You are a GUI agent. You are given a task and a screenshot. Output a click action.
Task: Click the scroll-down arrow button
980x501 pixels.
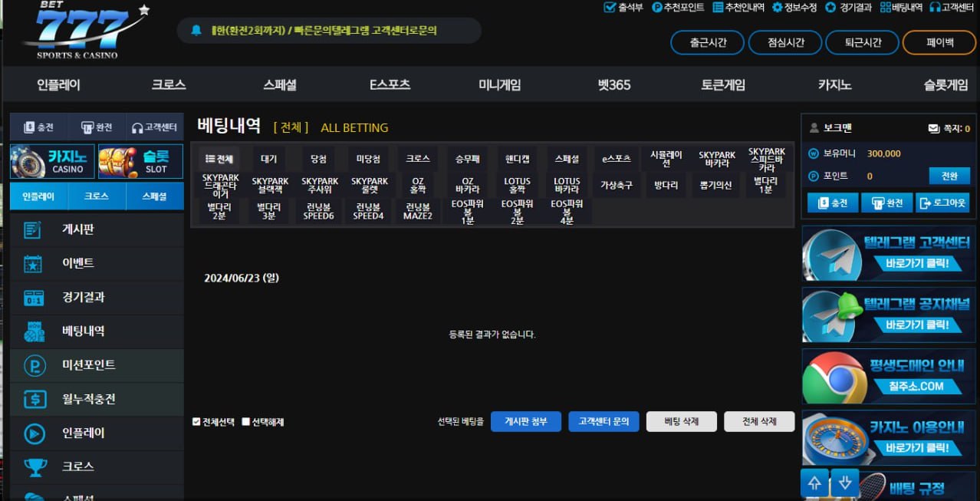click(x=845, y=483)
